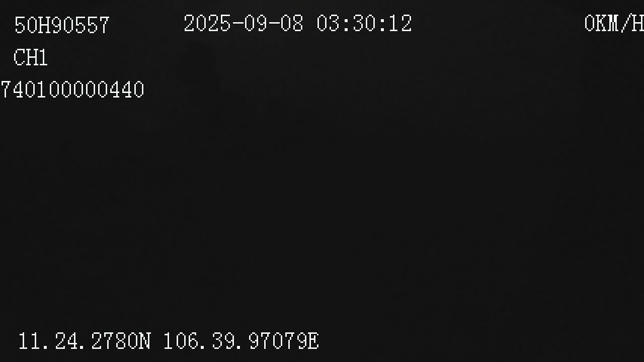Select the date overlay 2025-09-08
The height and width of the screenshot is (362, 644).
click(x=244, y=24)
